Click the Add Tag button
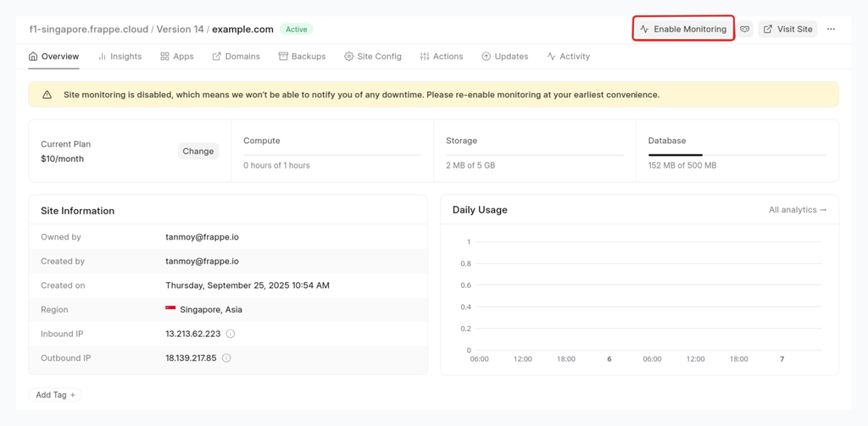868x426 pixels. [56, 395]
